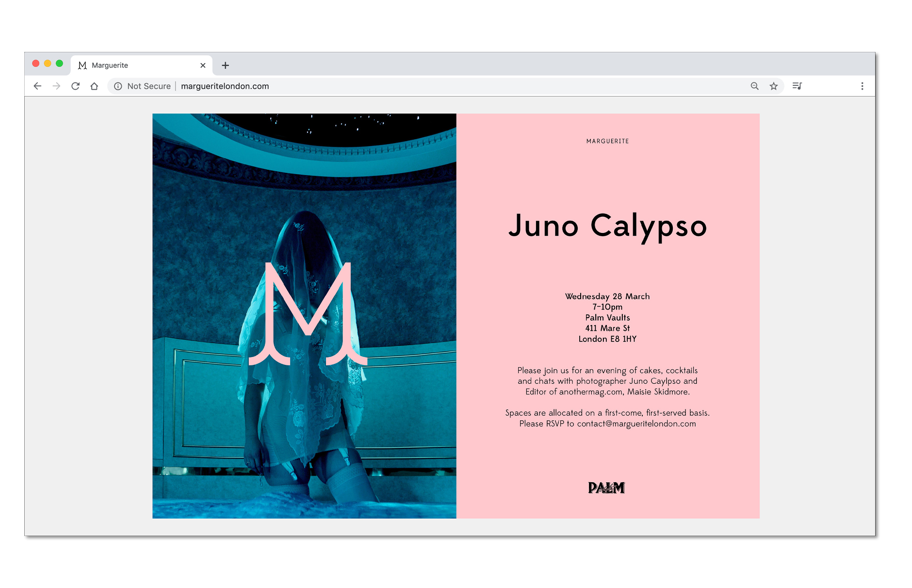Open the media control playlist icon
Image resolution: width=912 pixels, height=588 pixels.
coord(797,86)
